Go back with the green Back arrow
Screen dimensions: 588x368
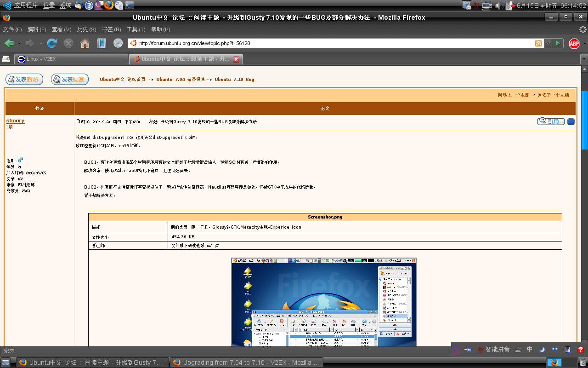tap(8, 43)
